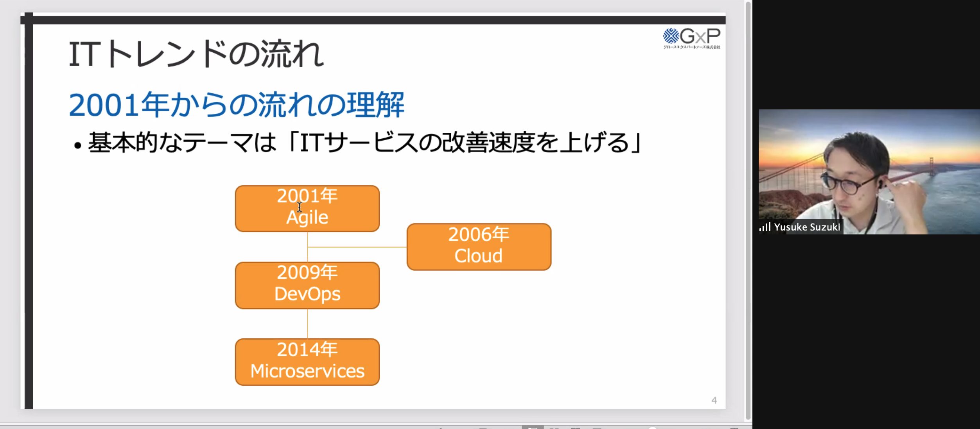This screenshot has height=429, width=980.
Task: Click the Yusuke Suzuki name label
Action: tap(807, 227)
